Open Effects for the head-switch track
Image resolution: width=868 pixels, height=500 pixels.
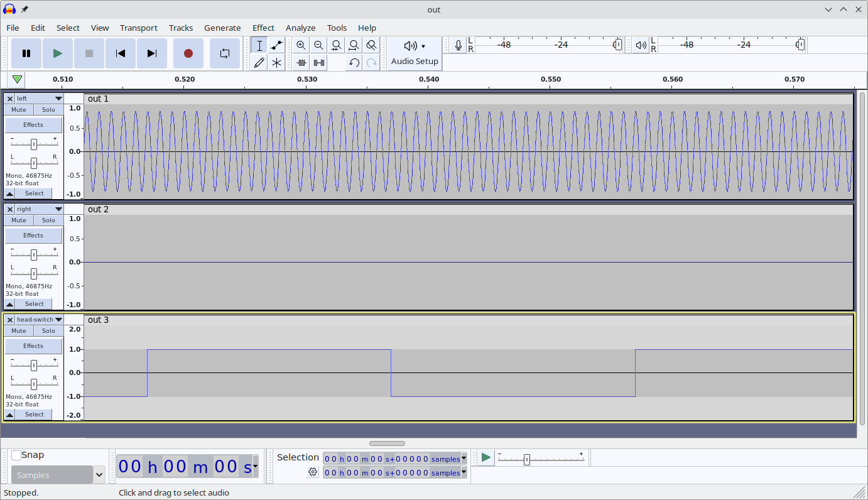click(x=33, y=346)
